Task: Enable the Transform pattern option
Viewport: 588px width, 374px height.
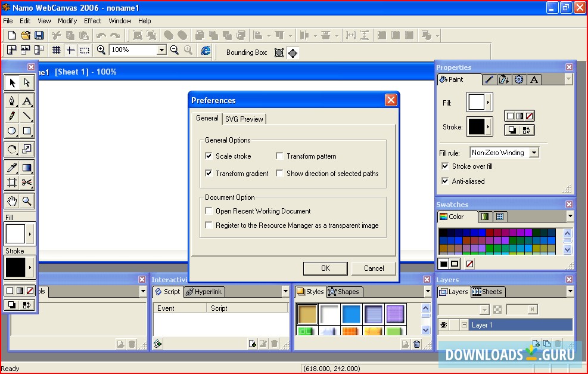Action: [x=279, y=156]
